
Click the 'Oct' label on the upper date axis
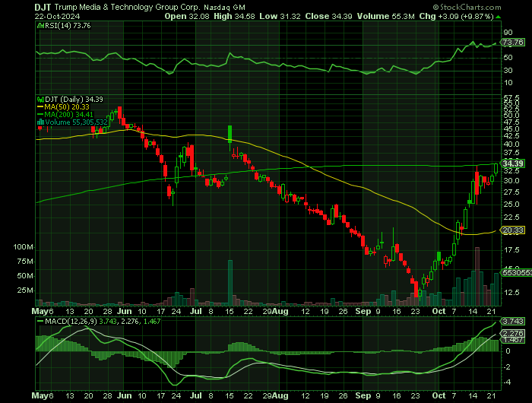click(x=439, y=311)
